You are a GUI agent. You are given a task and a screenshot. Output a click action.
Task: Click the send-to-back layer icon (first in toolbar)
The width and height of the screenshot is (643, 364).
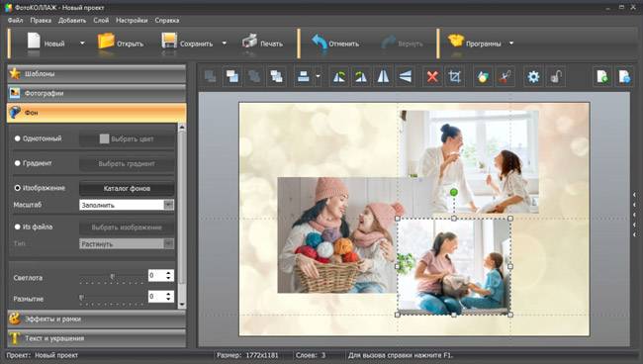(x=211, y=76)
